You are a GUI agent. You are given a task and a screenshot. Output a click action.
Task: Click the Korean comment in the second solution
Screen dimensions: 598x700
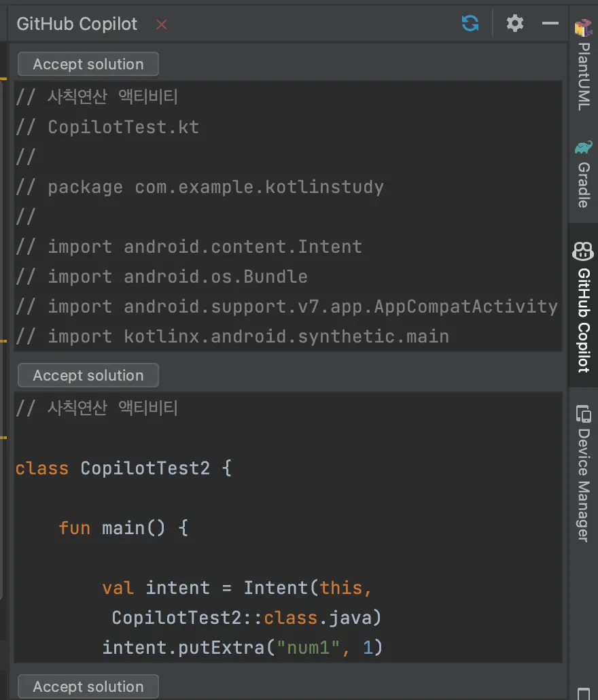pyautogui.click(x=97, y=408)
